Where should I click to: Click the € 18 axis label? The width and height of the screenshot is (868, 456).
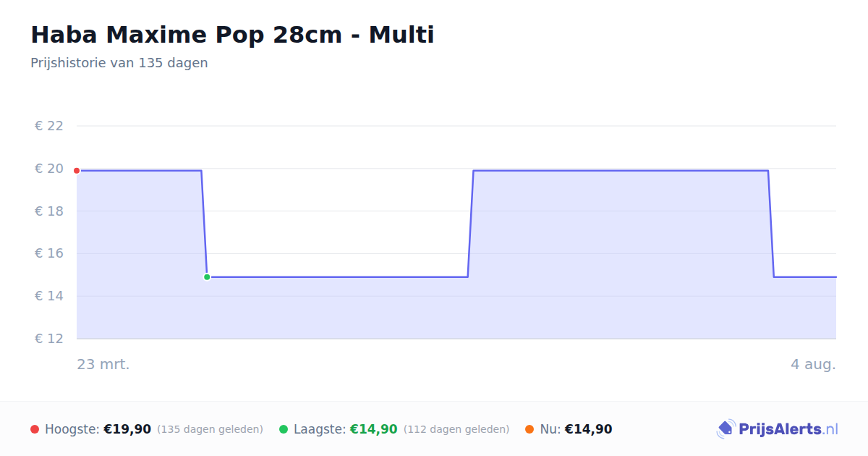click(x=49, y=211)
